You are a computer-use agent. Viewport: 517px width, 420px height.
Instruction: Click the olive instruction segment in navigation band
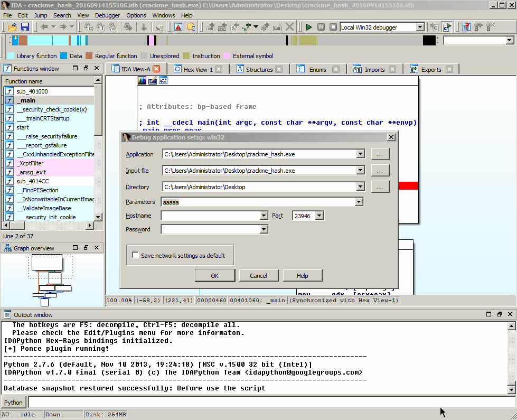point(308,40)
